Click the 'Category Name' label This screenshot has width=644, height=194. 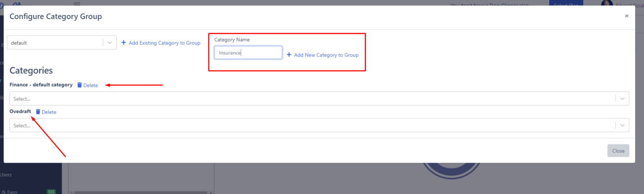(x=232, y=40)
